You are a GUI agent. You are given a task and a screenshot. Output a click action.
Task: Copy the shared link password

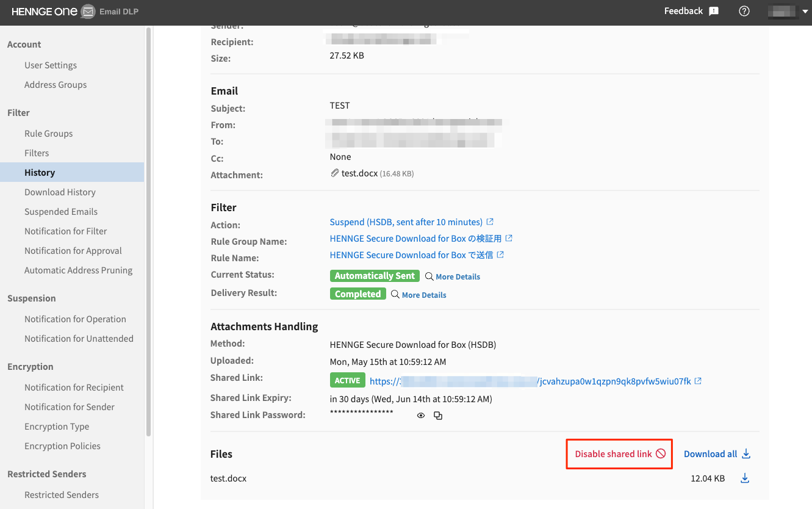click(438, 416)
